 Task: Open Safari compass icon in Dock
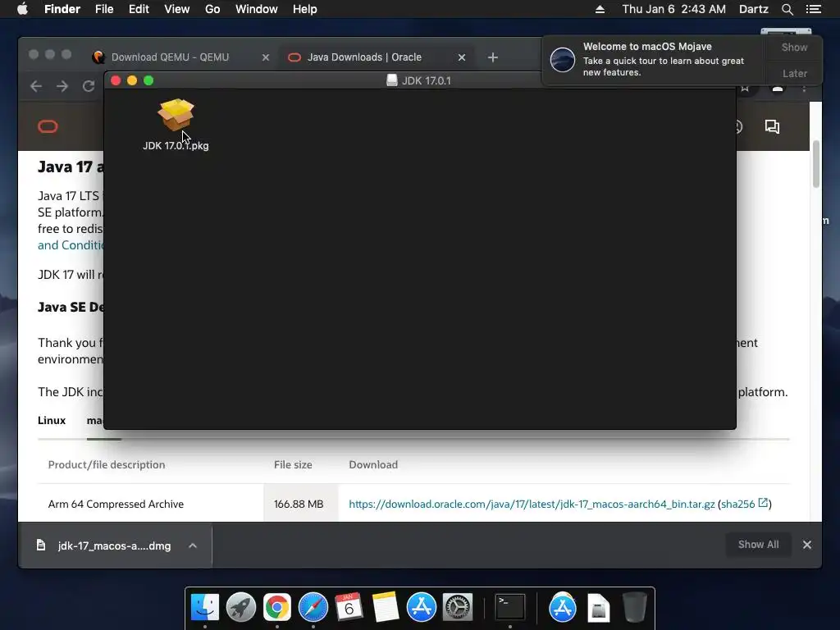click(313, 607)
